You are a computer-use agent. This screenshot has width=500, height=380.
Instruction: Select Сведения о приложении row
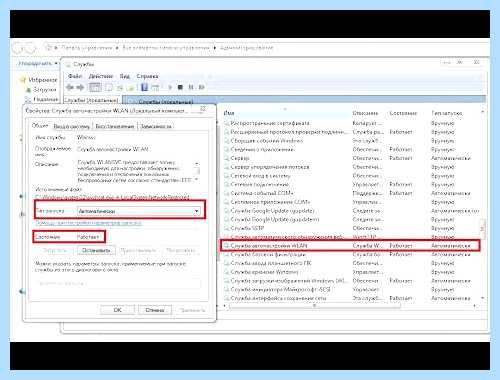(351, 149)
